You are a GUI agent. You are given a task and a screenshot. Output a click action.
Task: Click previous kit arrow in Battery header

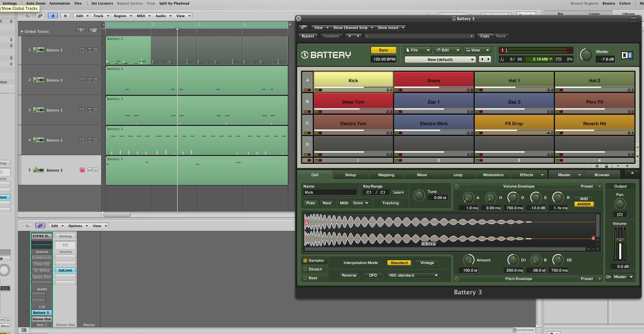pos(482,59)
